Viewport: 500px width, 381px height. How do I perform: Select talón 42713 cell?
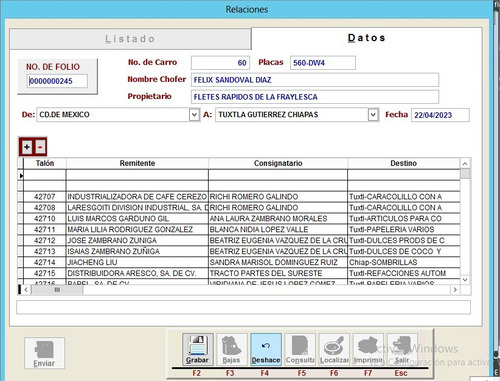(45, 251)
